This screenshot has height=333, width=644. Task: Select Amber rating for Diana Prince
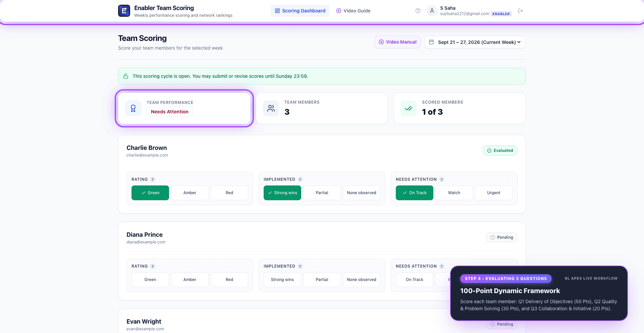pyautogui.click(x=190, y=280)
